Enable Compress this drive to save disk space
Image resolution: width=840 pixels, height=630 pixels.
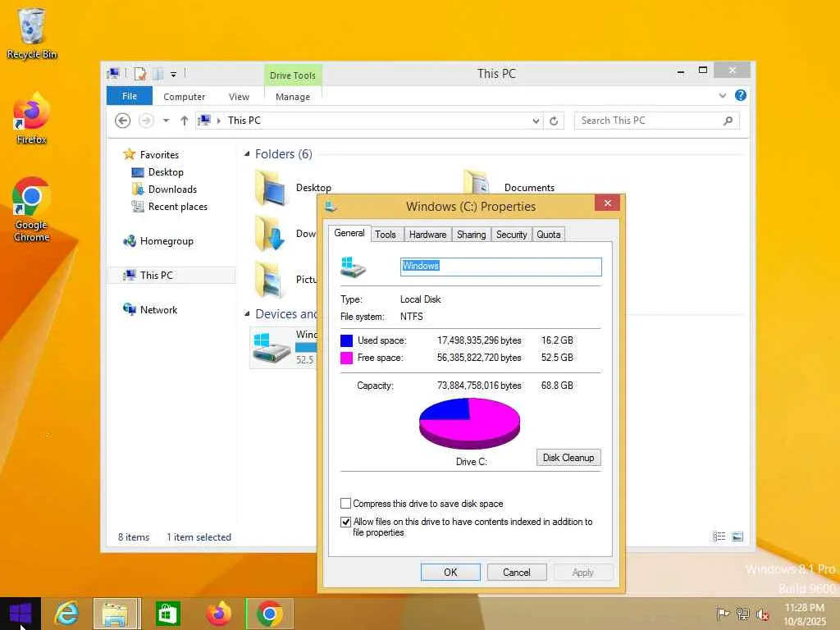(346, 503)
